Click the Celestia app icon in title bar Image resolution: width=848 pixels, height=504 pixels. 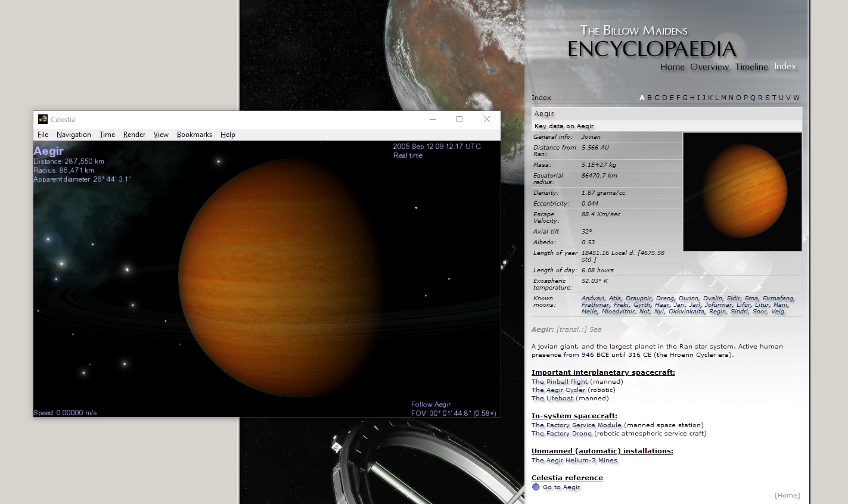tap(43, 119)
